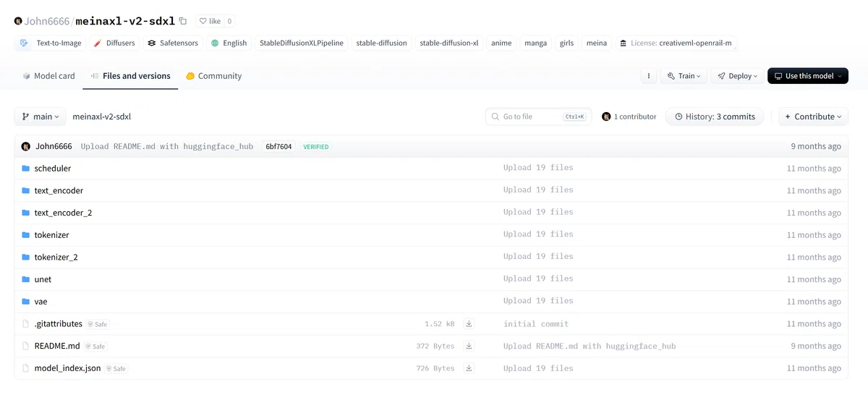Download model_index.json via its download icon

469,368
